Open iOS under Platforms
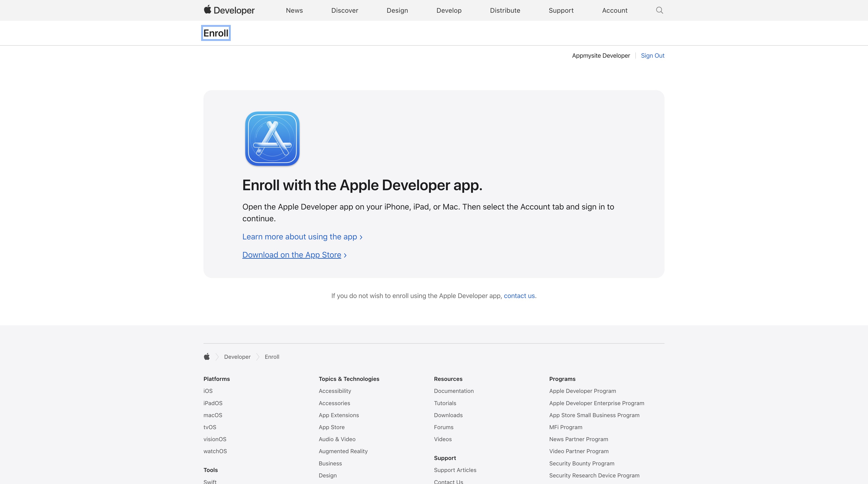The height and width of the screenshot is (484, 868). click(208, 391)
